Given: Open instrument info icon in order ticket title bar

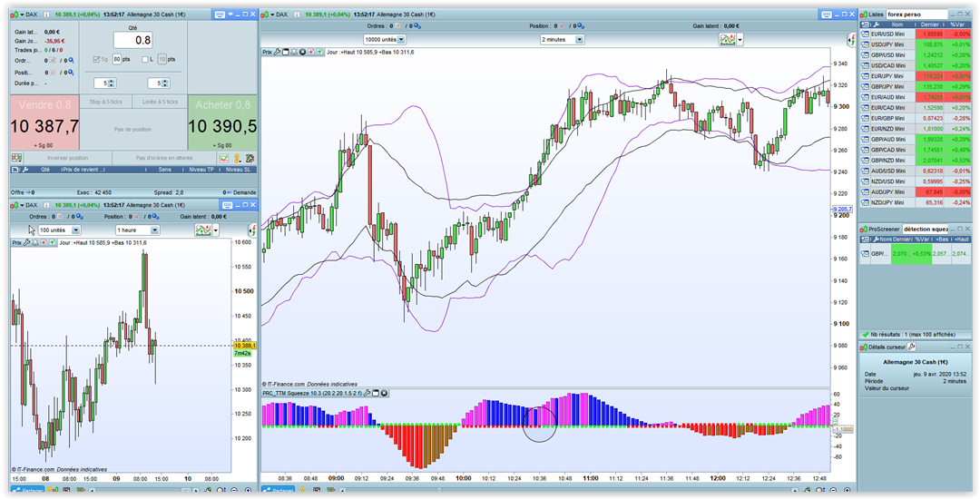Looking at the screenshot, I should coord(46,15).
